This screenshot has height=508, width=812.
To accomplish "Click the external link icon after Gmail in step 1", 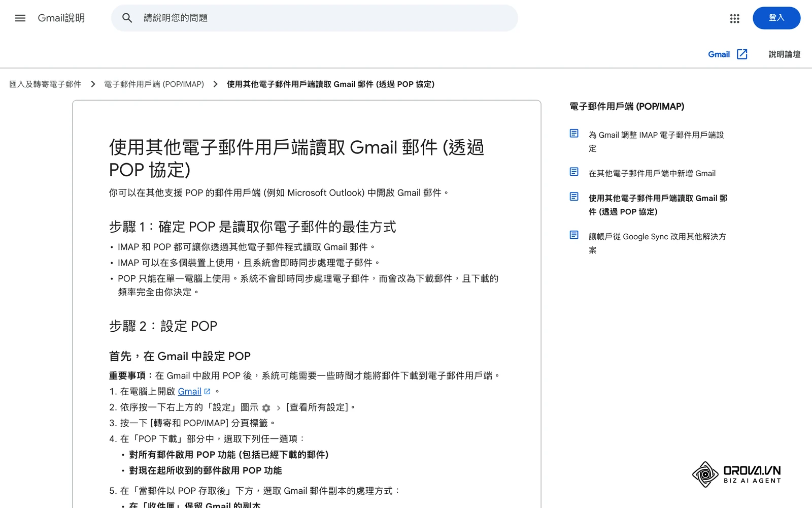I will click(x=207, y=392).
